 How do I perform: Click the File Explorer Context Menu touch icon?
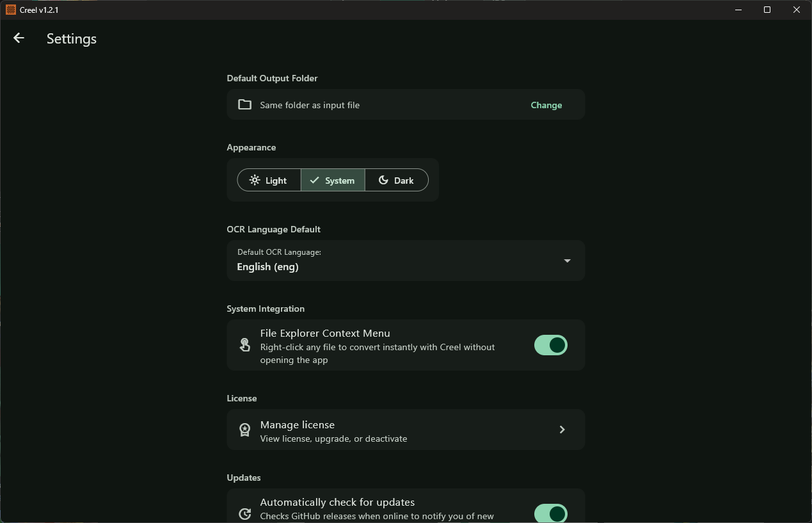[x=244, y=345]
